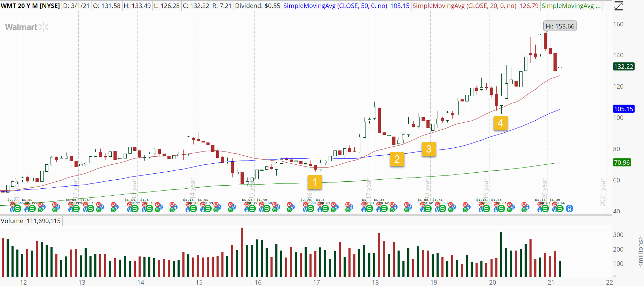Click the volume value 111,690,115
The height and width of the screenshot is (286, 644).
click(x=44, y=221)
